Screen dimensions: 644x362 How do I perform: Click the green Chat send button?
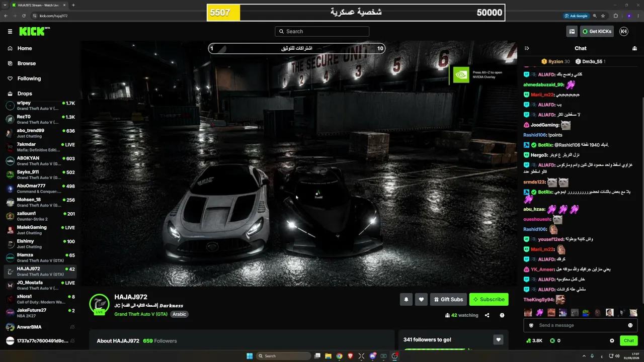click(629, 340)
